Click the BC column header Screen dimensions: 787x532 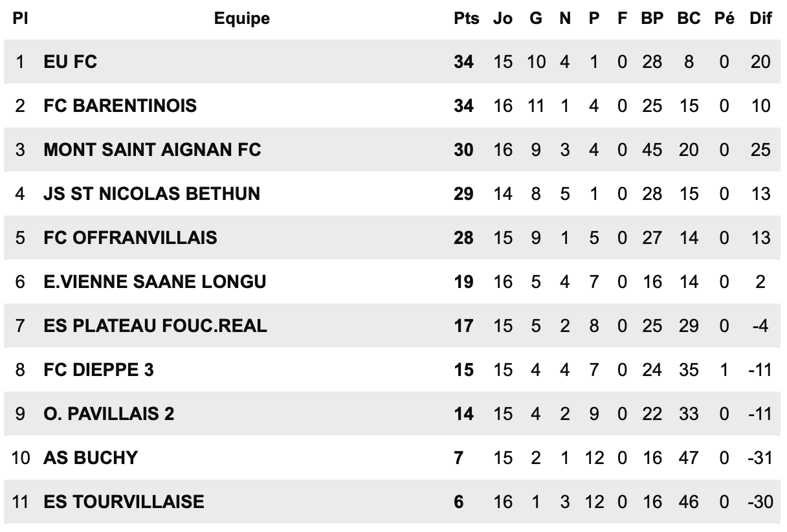click(x=689, y=19)
